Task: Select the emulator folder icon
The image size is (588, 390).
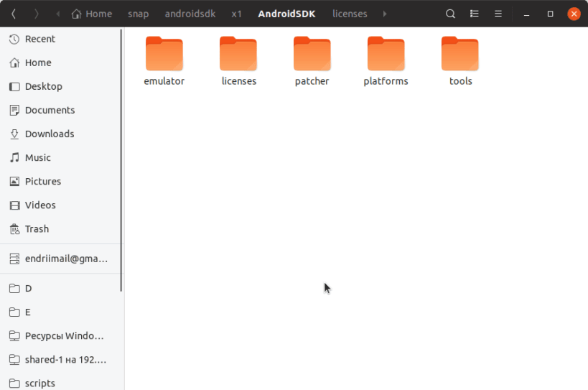Action: coord(164,54)
